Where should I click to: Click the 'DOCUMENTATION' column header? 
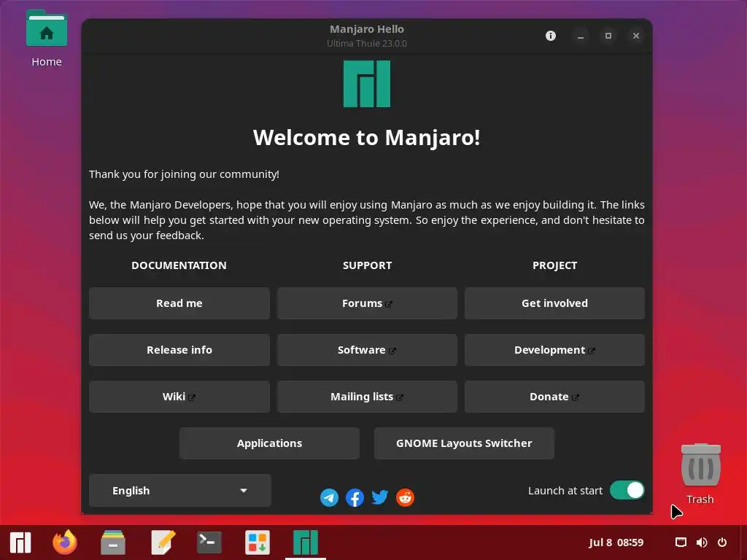coord(179,265)
